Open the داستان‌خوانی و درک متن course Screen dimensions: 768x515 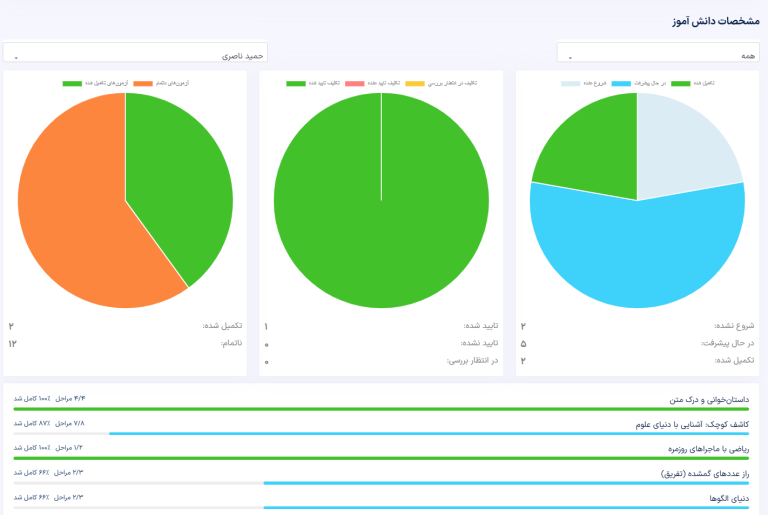(x=698, y=399)
